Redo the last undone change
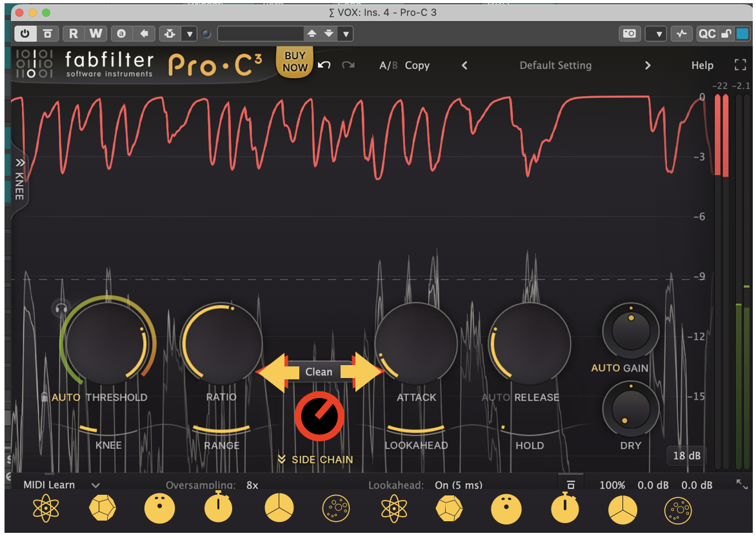 [x=348, y=65]
